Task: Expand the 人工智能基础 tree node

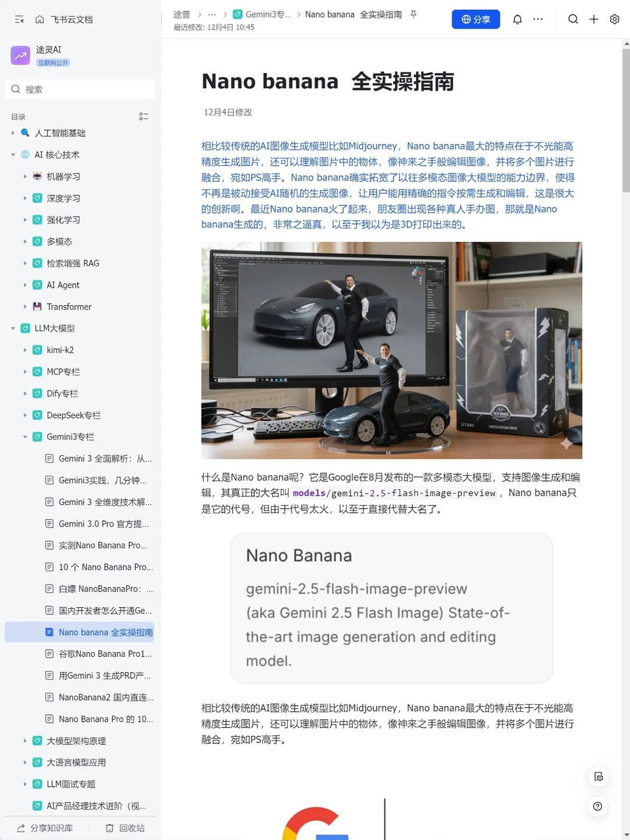Action: coord(13,133)
